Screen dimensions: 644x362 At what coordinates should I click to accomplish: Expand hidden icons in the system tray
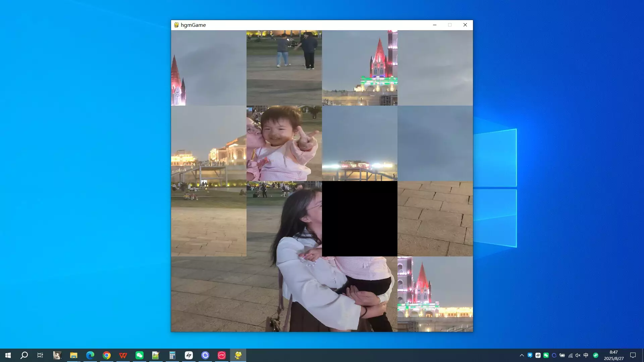click(x=522, y=355)
